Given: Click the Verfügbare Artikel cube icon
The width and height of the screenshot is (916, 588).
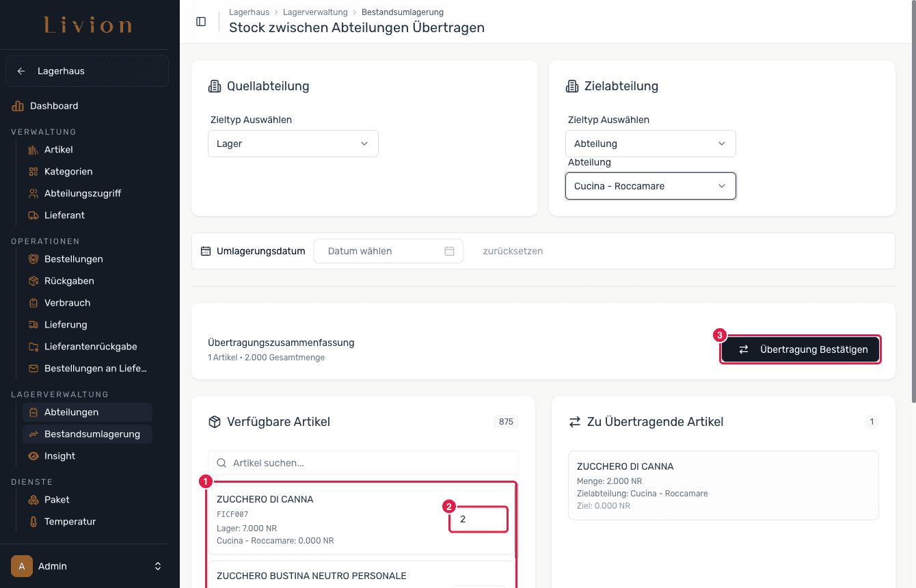Looking at the screenshot, I should click(215, 422).
